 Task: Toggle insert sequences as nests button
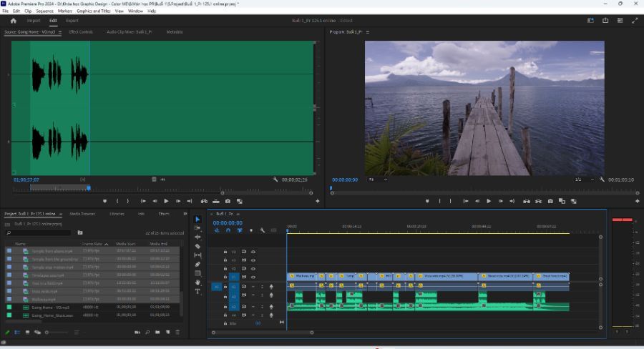217,230
